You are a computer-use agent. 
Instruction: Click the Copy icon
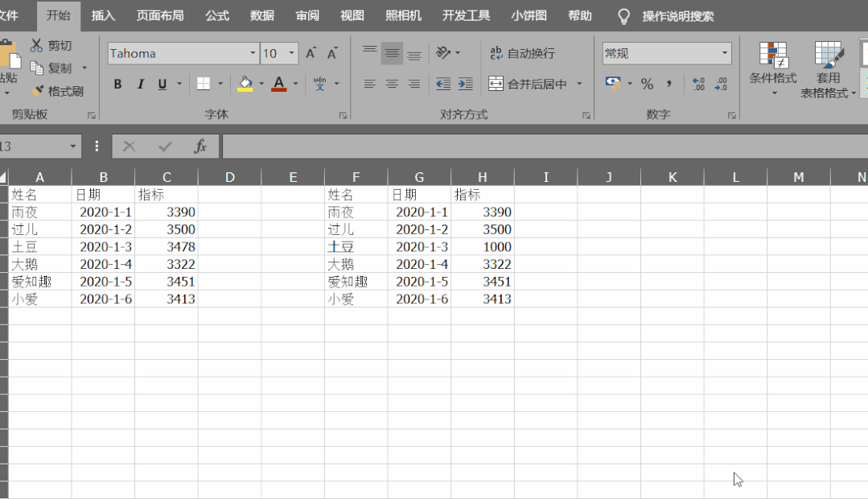tap(36, 68)
